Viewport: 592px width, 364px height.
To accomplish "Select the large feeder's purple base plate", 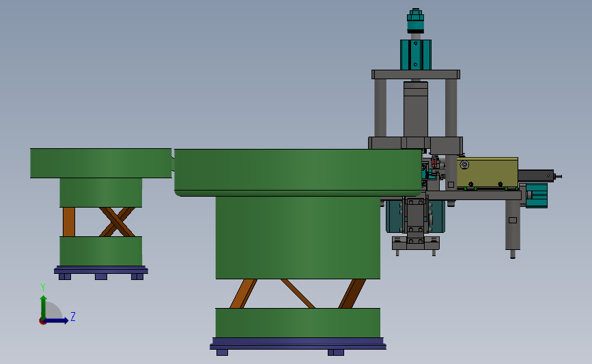I will pyautogui.click(x=298, y=344).
